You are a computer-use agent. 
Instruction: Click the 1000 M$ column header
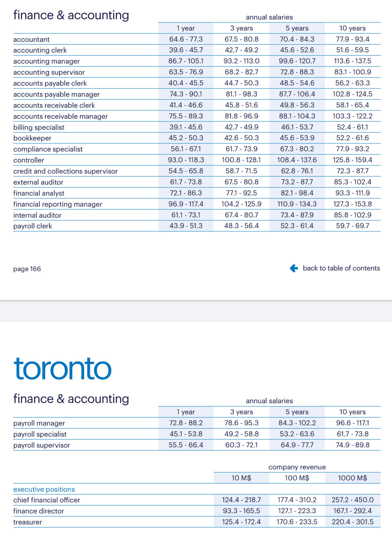352,478
